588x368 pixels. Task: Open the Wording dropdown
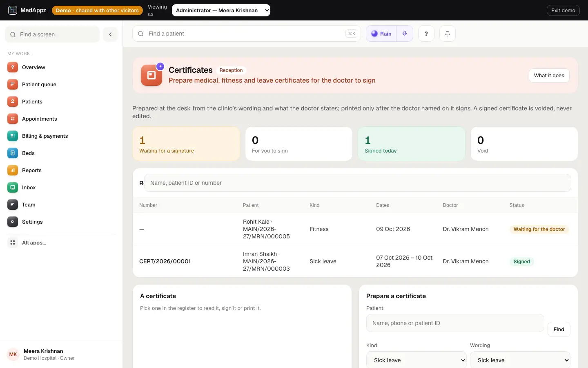(x=520, y=360)
